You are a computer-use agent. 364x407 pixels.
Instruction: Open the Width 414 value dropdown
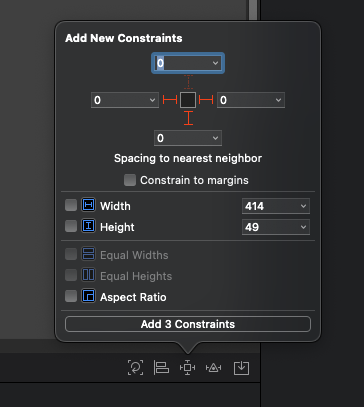click(x=276, y=206)
